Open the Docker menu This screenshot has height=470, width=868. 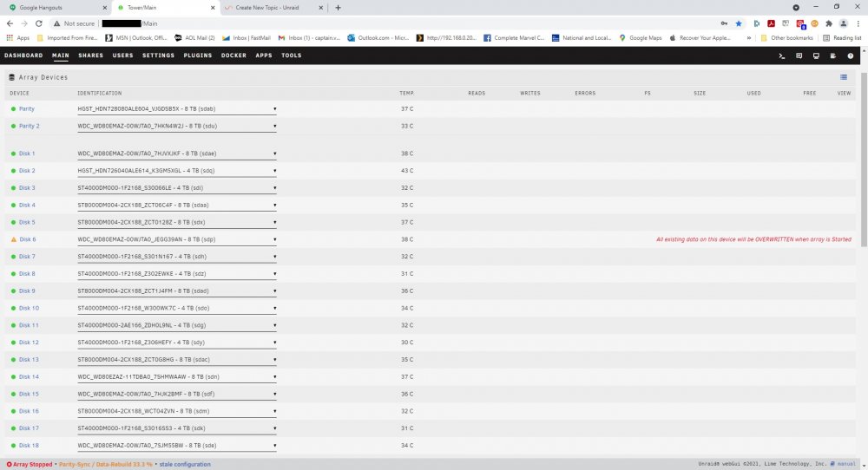[x=233, y=55]
